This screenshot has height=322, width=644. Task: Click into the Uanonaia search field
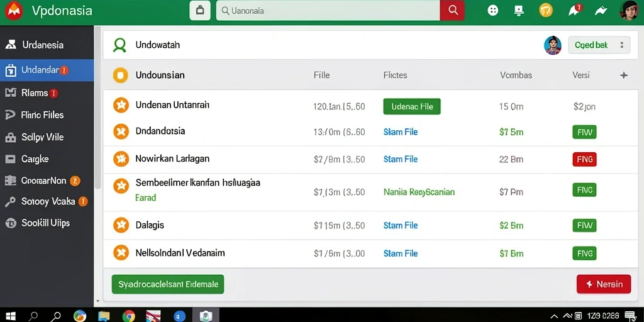point(328,11)
